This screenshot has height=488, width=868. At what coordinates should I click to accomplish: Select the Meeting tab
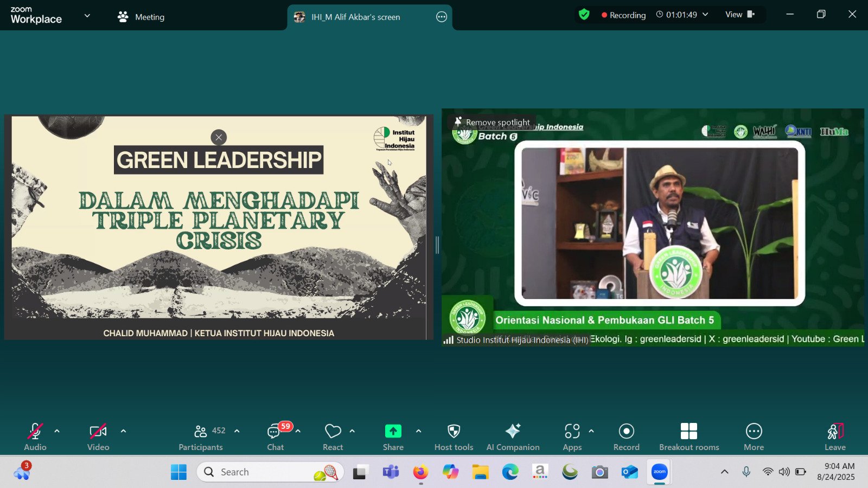coord(141,17)
